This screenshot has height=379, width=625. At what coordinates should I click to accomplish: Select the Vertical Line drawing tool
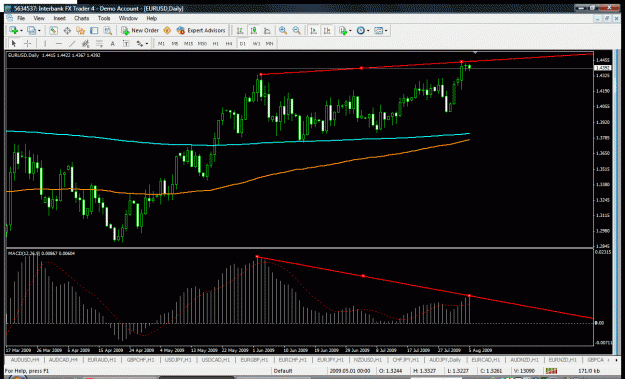tap(45, 43)
